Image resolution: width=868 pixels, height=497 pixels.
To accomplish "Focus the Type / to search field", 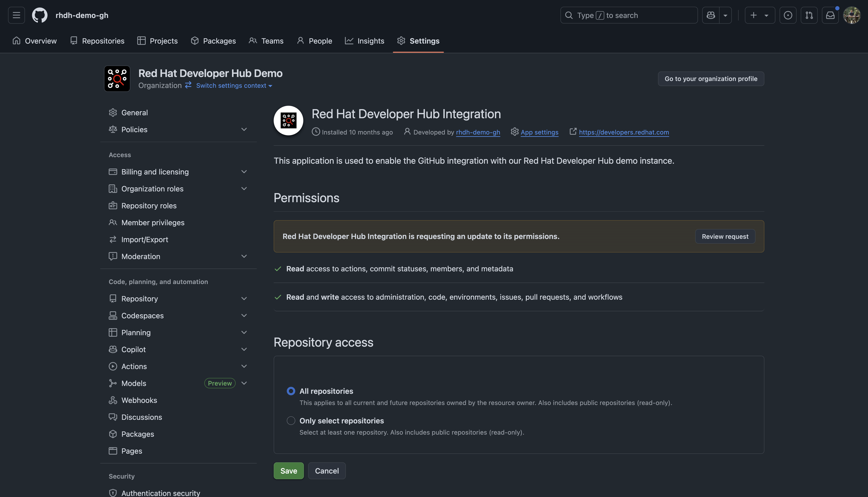I will 629,15.
